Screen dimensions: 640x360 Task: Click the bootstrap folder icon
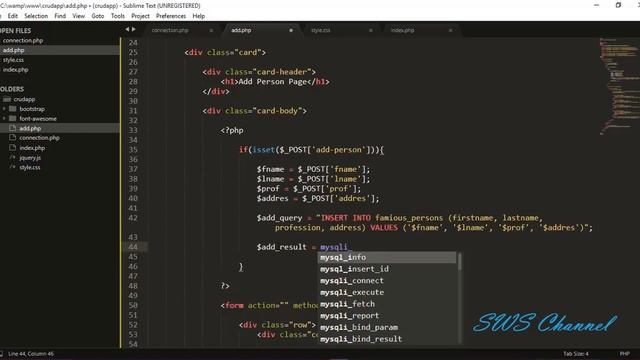13,109
